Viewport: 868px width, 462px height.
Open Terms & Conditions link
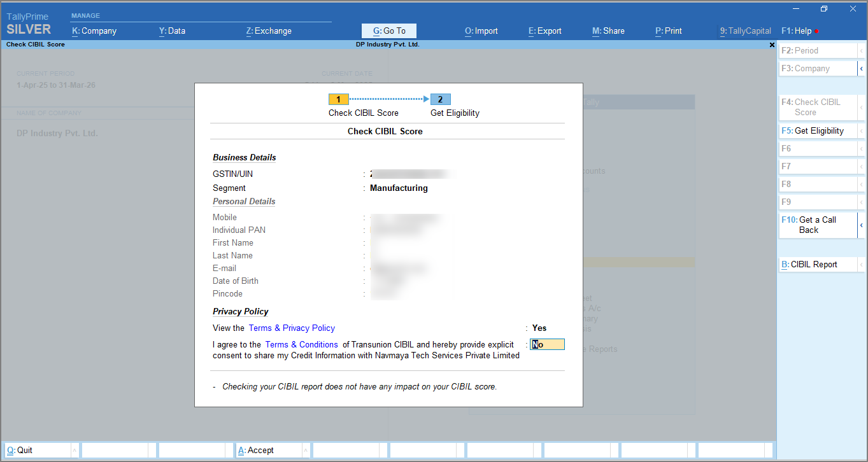302,344
